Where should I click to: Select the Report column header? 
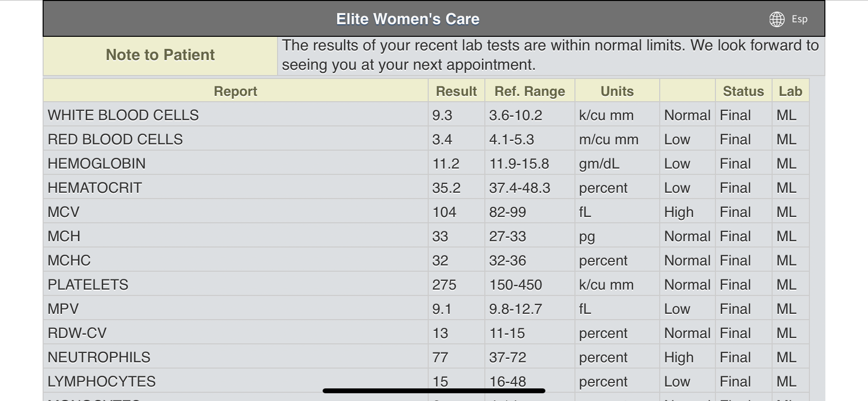tap(235, 91)
